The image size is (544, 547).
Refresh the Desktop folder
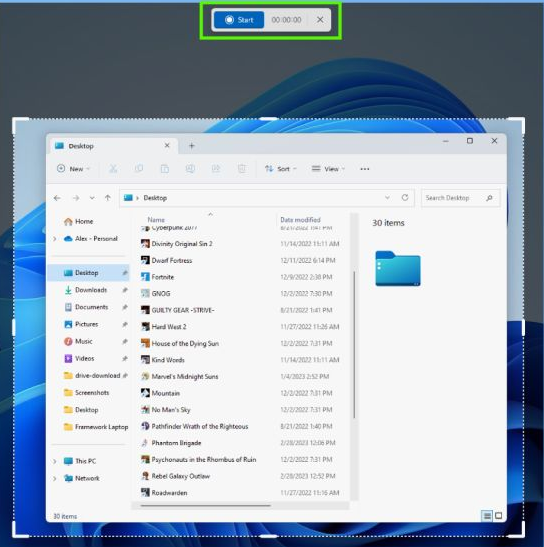(405, 198)
